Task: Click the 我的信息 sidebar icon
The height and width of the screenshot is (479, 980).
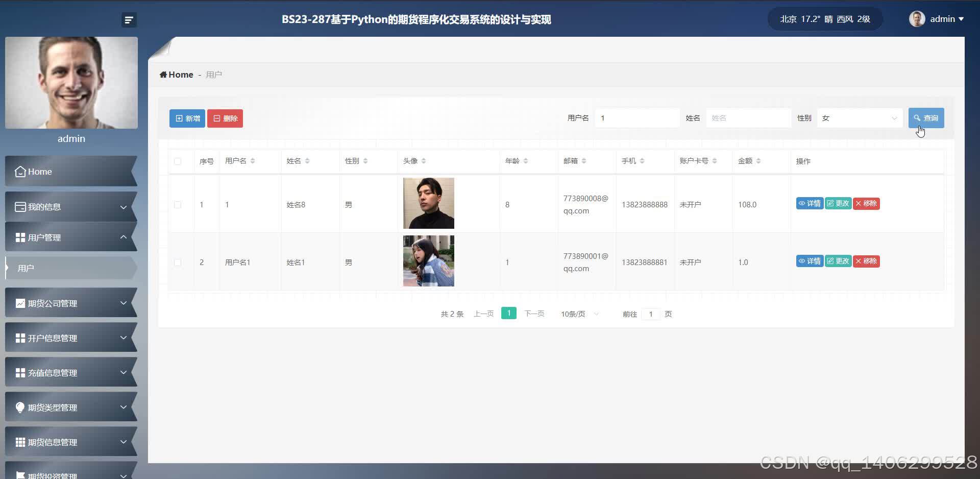Action: click(x=19, y=207)
